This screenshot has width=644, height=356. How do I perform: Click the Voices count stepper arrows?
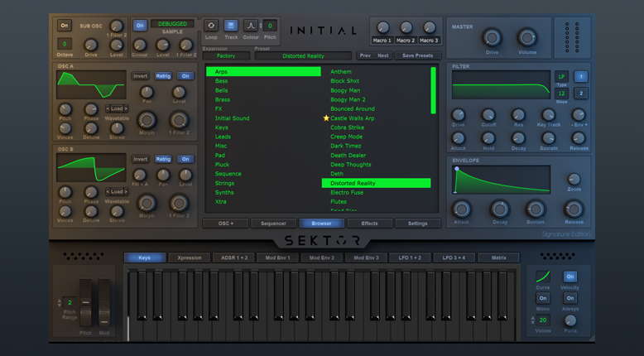[x=533, y=320]
